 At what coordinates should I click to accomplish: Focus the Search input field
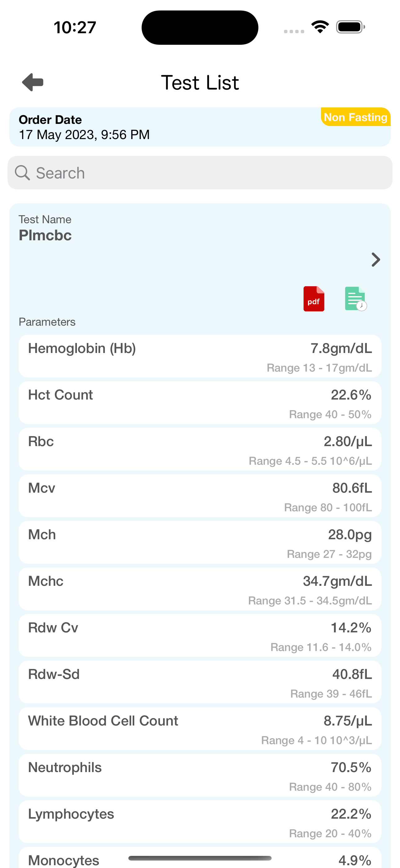(x=200, y=173)
